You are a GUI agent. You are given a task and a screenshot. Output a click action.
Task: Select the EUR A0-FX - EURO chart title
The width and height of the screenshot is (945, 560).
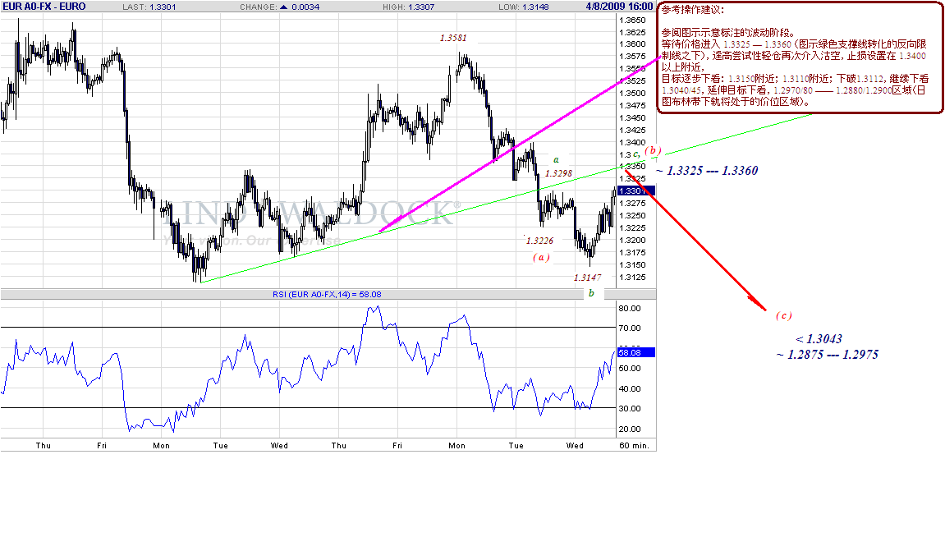click(x=44, y=6)
